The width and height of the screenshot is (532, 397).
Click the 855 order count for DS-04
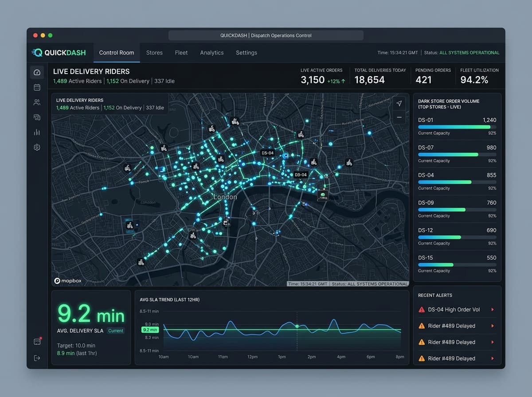pos(491,175)
